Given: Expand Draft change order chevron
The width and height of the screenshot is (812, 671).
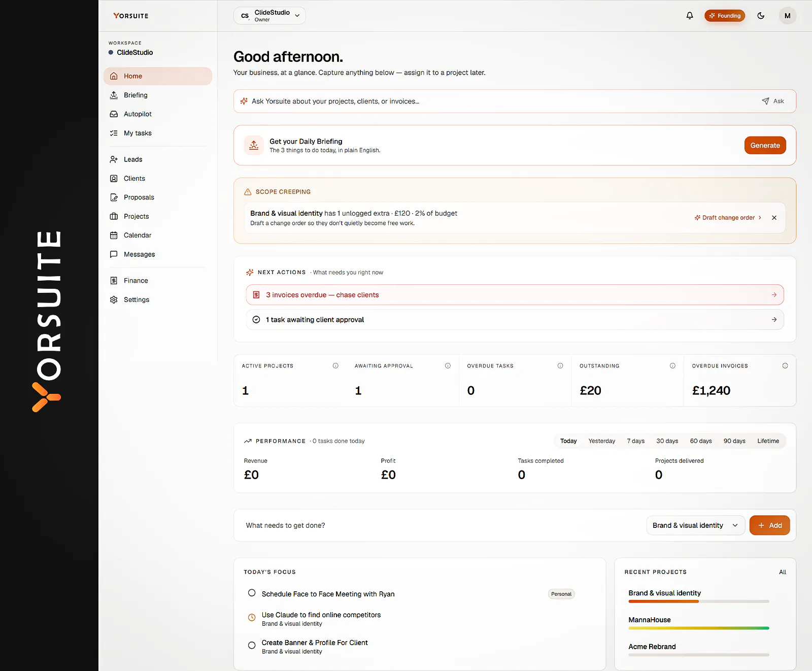Looking at the screenshot, I should 760,218.
